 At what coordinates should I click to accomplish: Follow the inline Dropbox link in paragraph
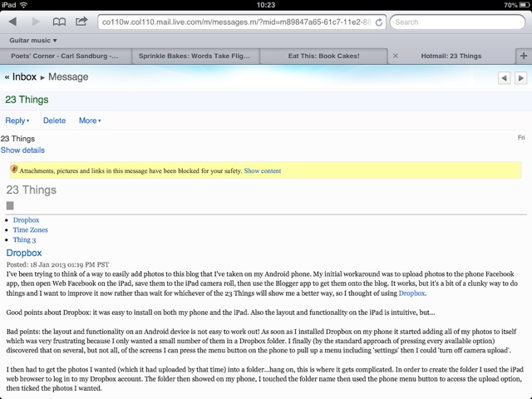[x=411, y=293]
